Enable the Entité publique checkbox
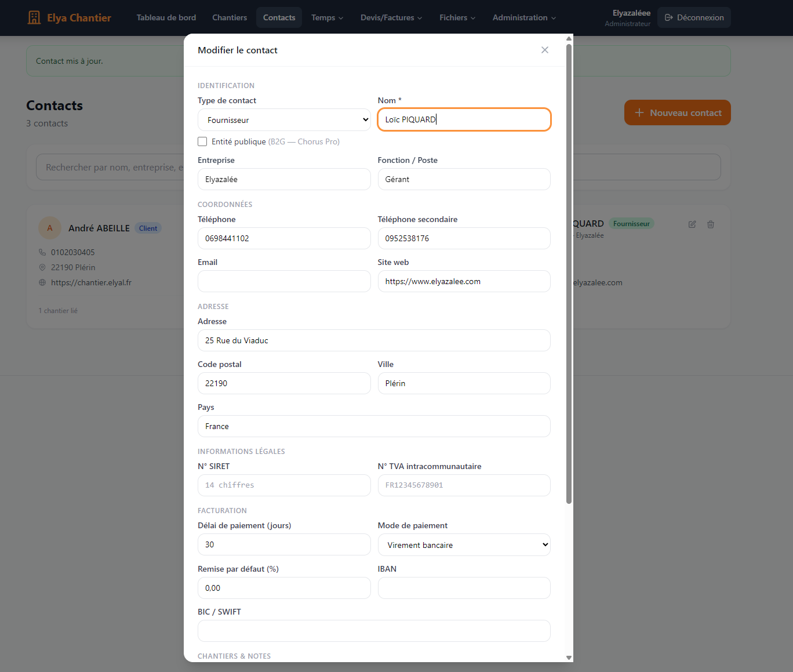This screenshot has height=672, width=793. [x=202, y=141]
